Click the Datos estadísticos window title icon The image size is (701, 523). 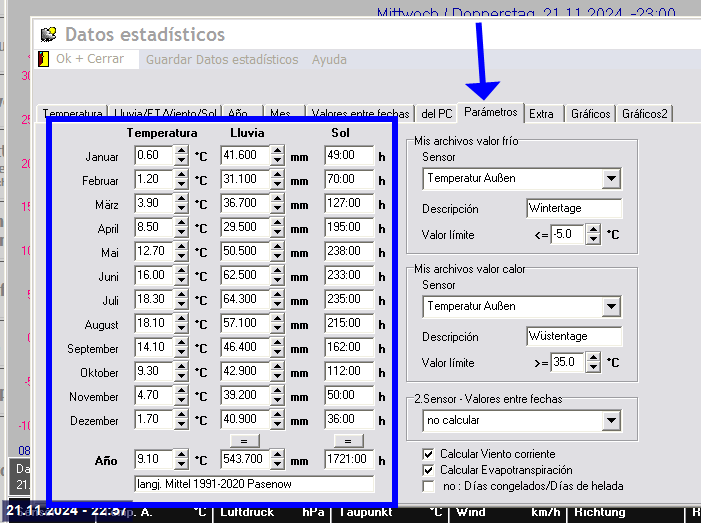click(x=48, y=34)
